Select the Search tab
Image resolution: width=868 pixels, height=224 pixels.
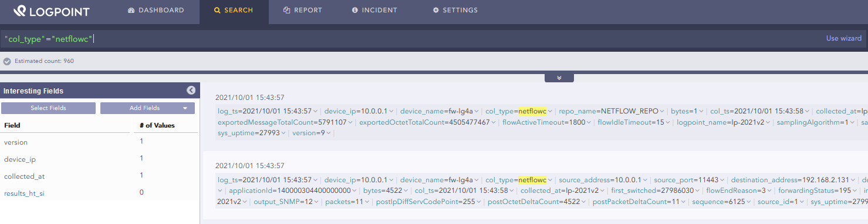234,11
